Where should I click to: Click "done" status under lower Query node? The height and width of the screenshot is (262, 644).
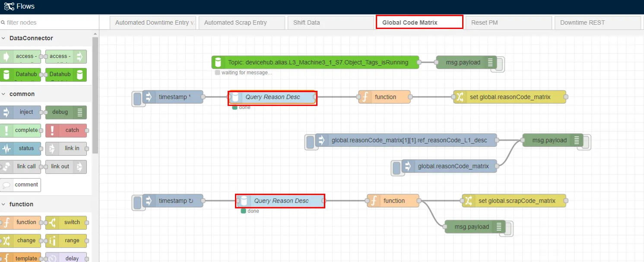click(253, 211)
